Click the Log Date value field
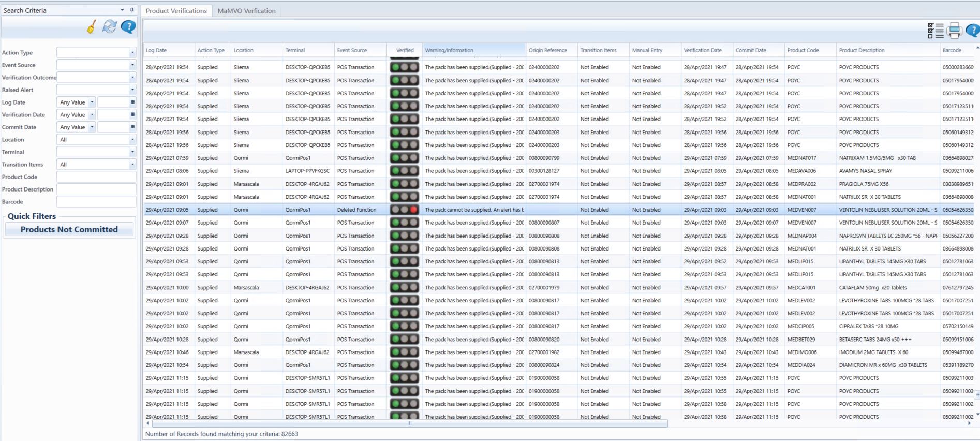 pos(113,102)
